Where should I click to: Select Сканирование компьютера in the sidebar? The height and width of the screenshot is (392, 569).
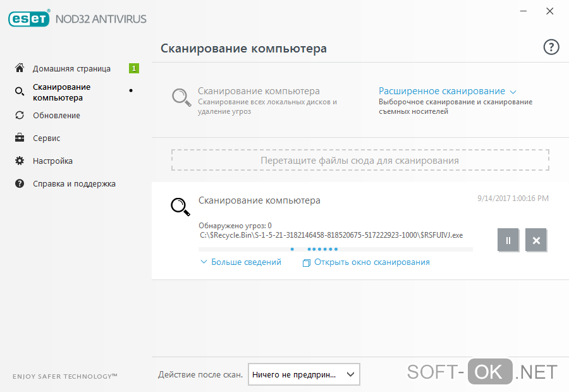62,92
